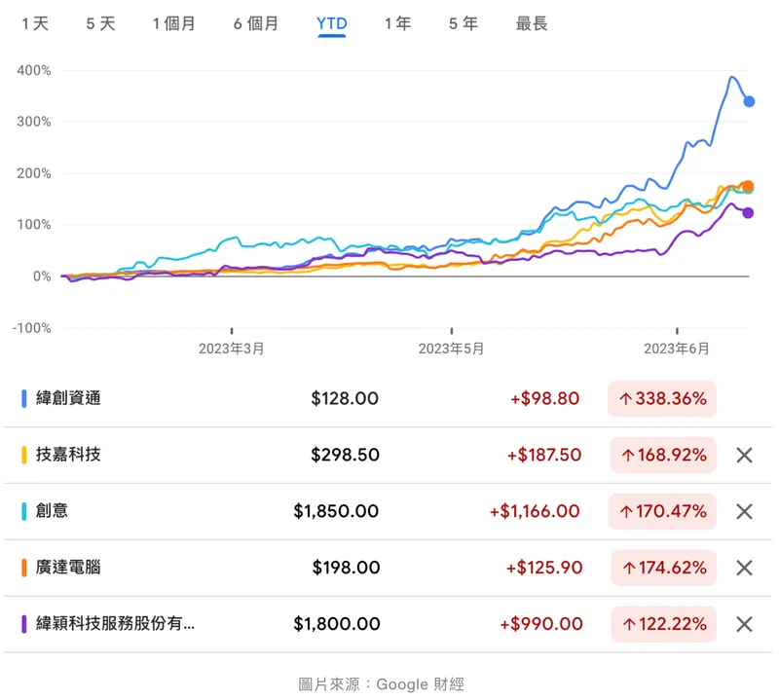
Task: Click the orange color marker beside 廣達電腦
Action: (x=23, y=568)
